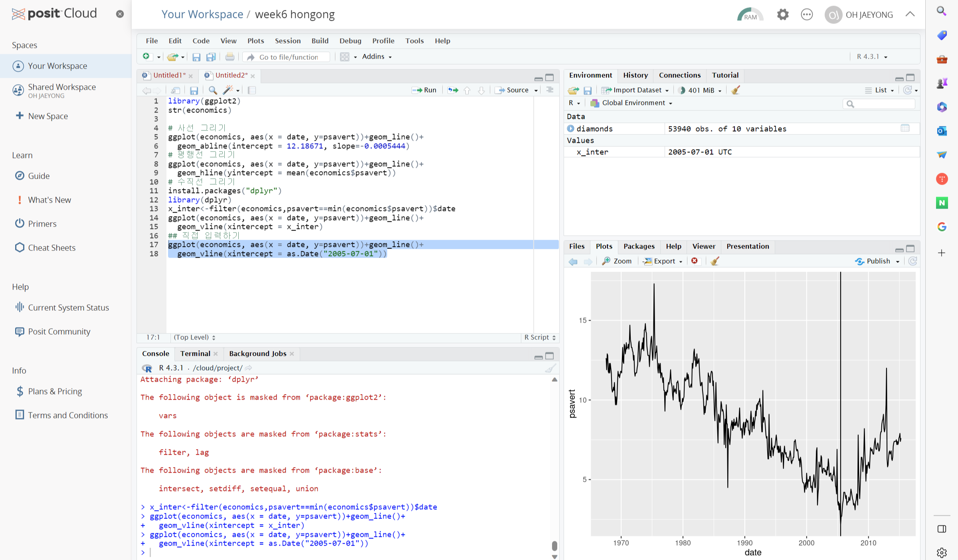Screen dimensions: 958x560
Task: Clear environment objects with the broom icon
Action: click(735, 90)
